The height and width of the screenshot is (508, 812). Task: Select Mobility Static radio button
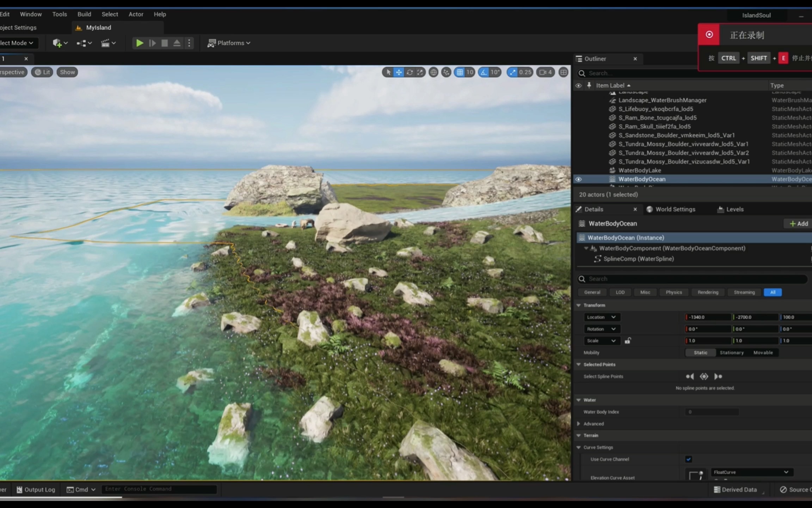pos(700,352)
